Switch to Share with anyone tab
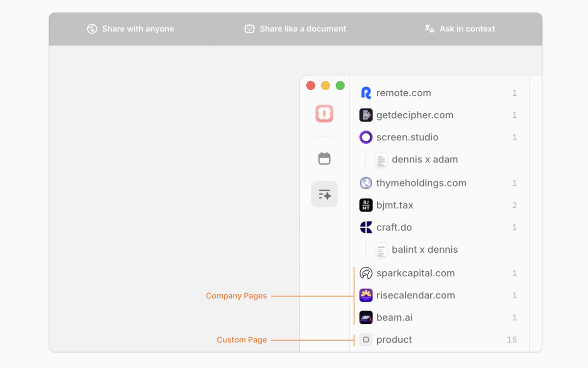Viewport: 588px width, 368px height. click(131, 29)
